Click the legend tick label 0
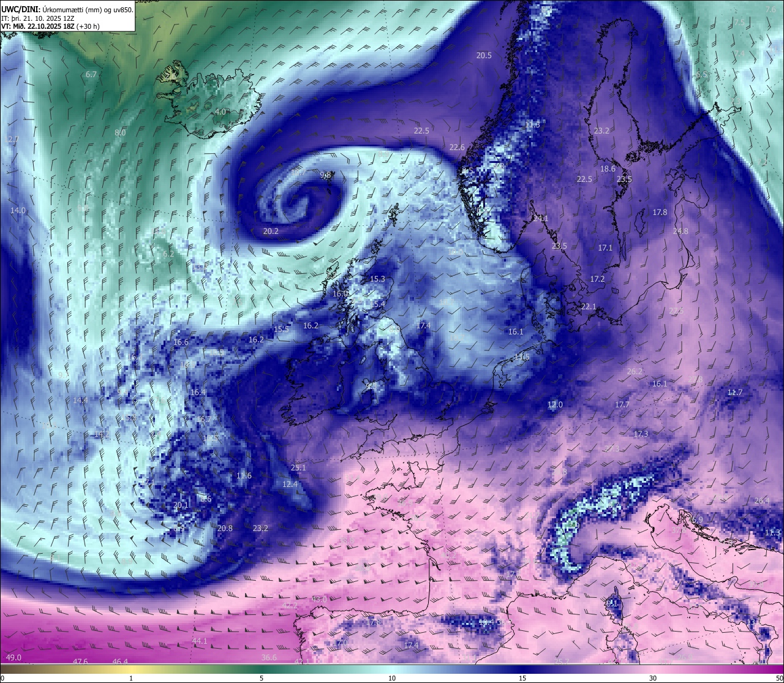Screen dimensions: 784x683 (x=2, y=678)
